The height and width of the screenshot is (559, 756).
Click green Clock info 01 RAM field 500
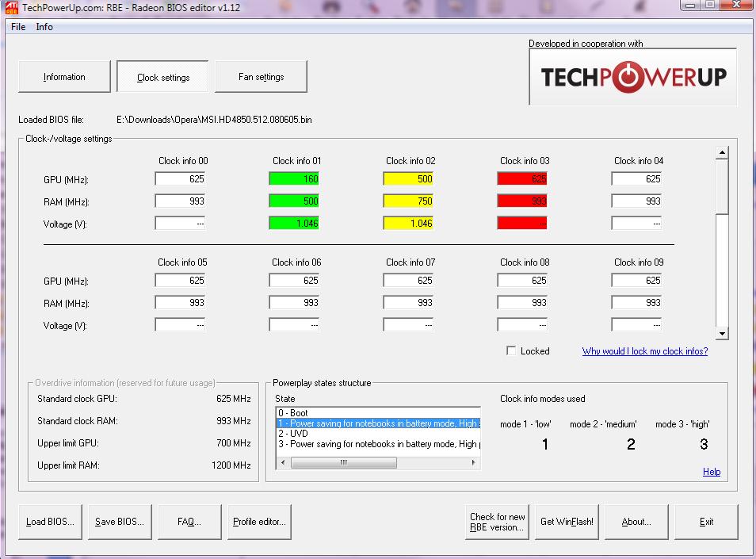[x=294, y=201]
